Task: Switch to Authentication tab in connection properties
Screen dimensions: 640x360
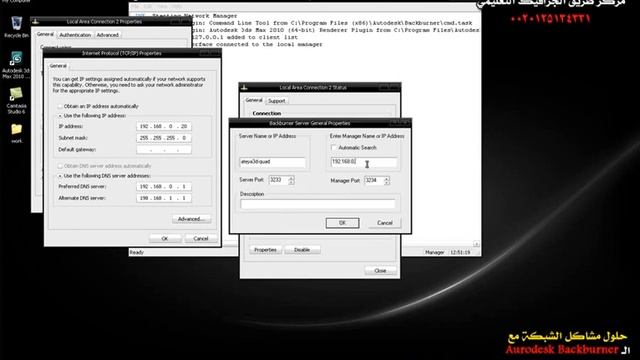Action: point(75,35)
